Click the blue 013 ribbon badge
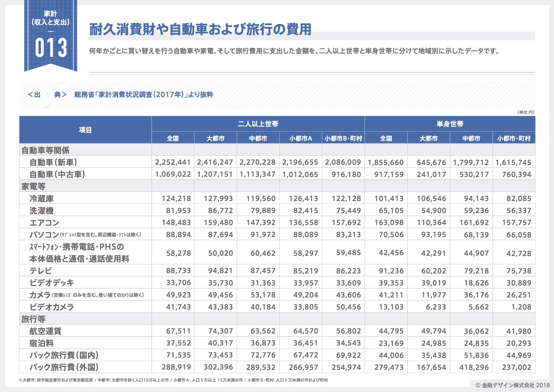Viewport: 554px width, 392px height. (x=51, y=35)
